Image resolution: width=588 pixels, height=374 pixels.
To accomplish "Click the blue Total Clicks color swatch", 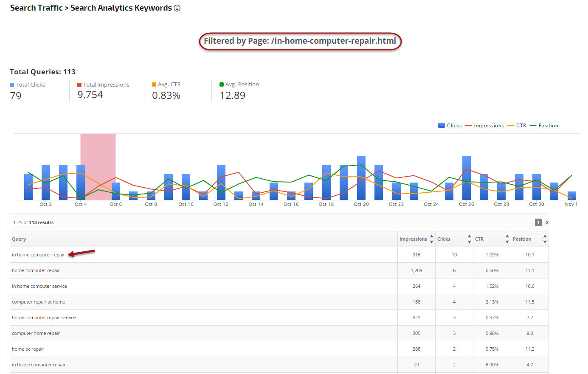I will click(x=12, y=85).
